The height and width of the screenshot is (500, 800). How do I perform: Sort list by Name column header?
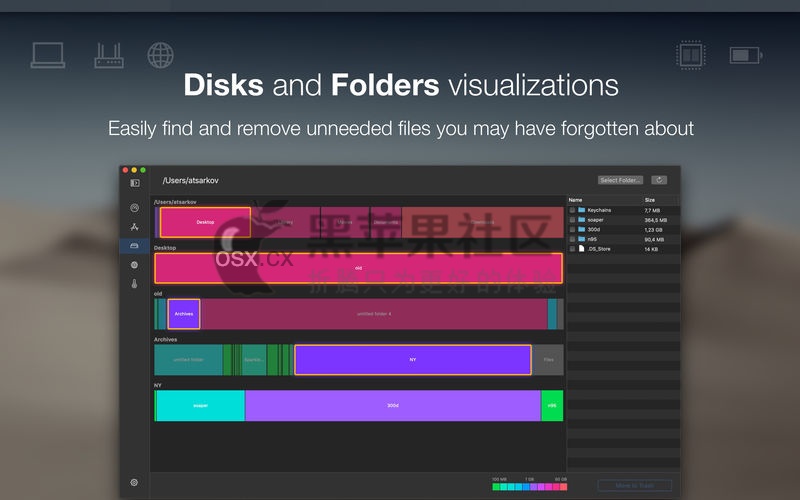(x=576, y=200)
